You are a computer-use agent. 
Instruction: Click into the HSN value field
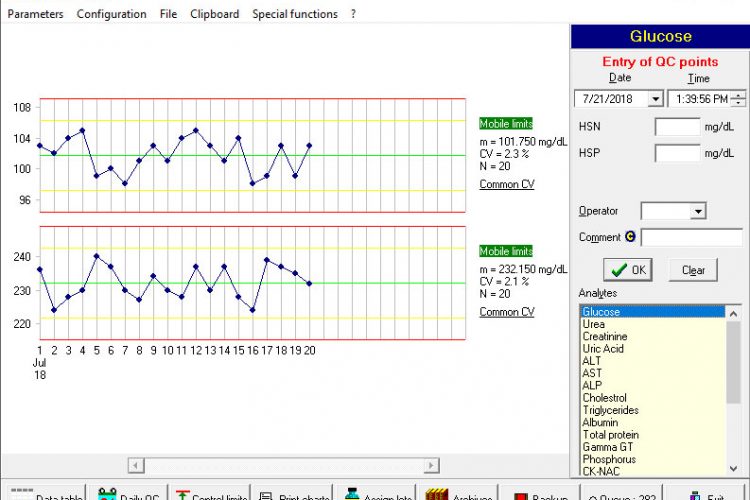[x=677, y=127]
